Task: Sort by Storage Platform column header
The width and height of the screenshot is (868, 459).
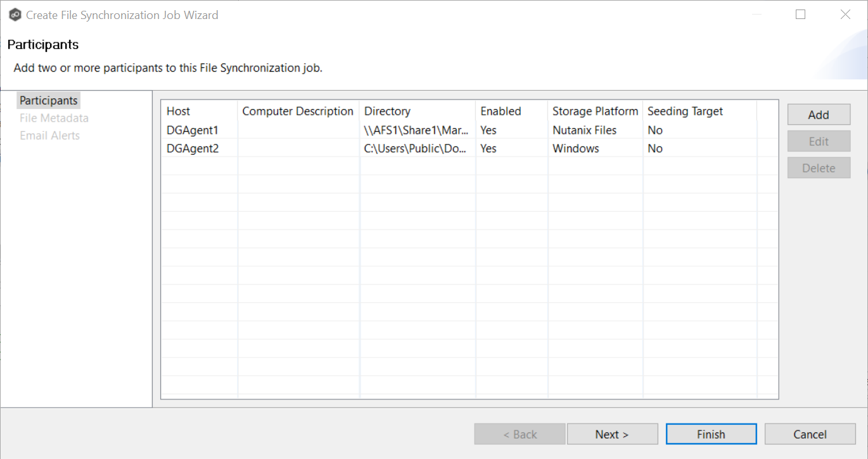Action: point(595,111)
